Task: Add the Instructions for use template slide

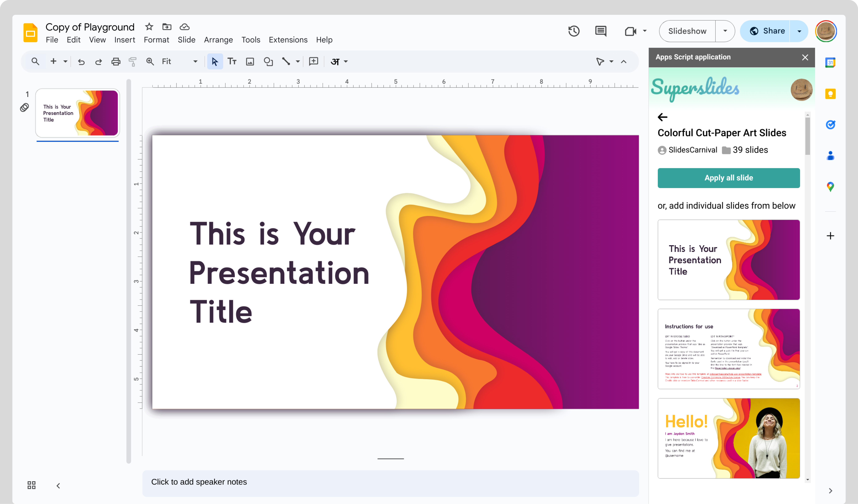Action: [x=729, y=349]
